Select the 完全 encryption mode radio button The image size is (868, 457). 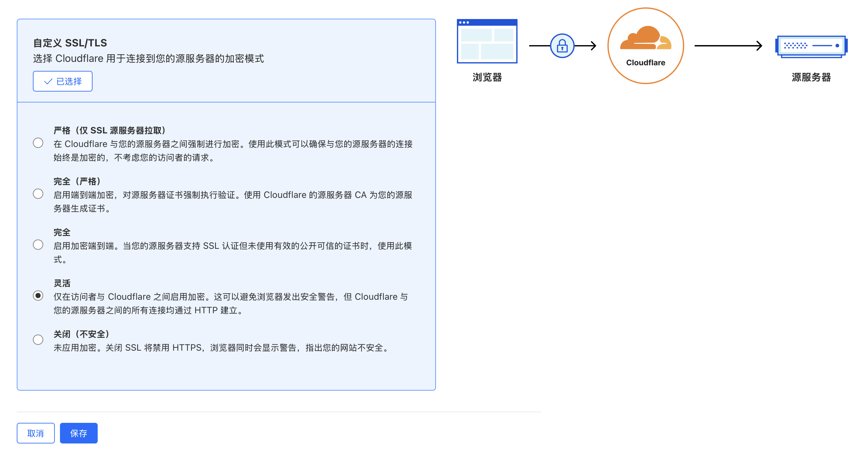(x=38, y=245)
